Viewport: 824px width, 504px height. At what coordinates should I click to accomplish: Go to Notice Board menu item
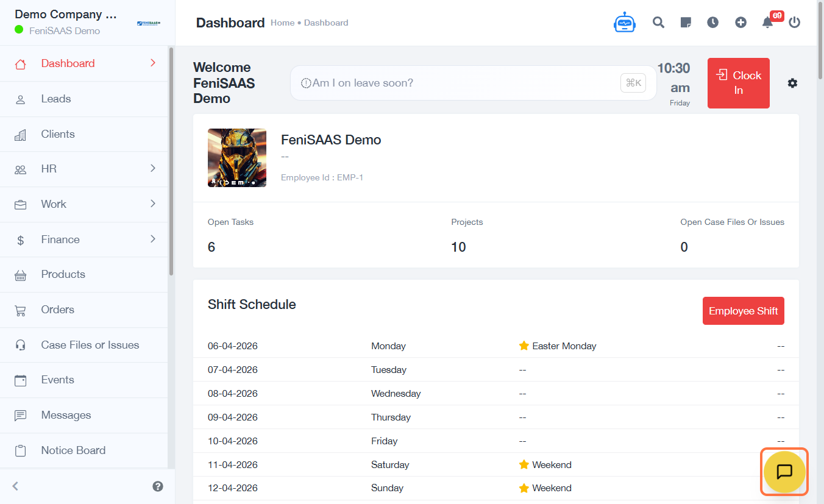tap(73, 450)
